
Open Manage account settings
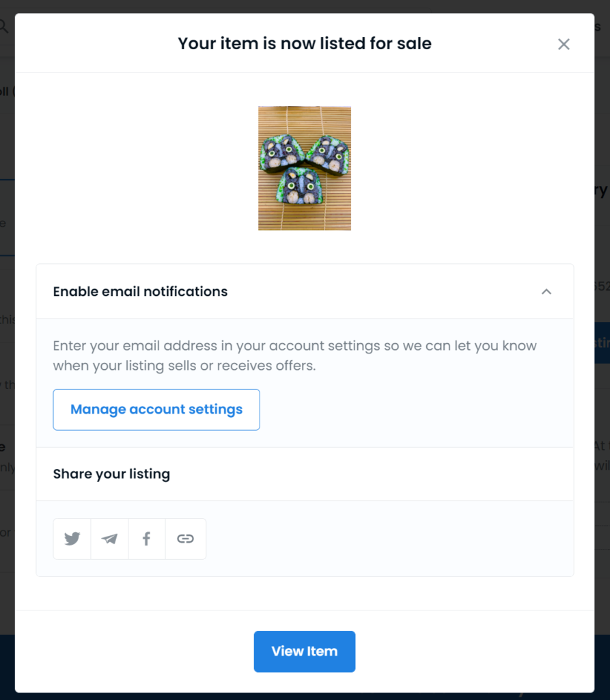coord(156,409)
